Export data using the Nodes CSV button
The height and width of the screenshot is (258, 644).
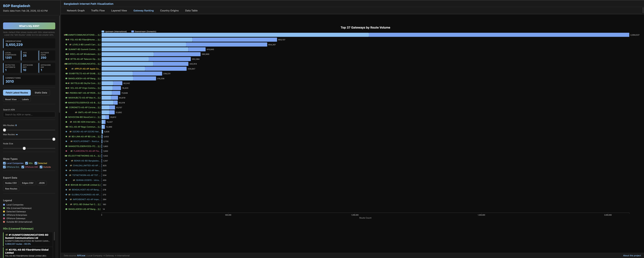pyautogui.click(x=11, y=183)
